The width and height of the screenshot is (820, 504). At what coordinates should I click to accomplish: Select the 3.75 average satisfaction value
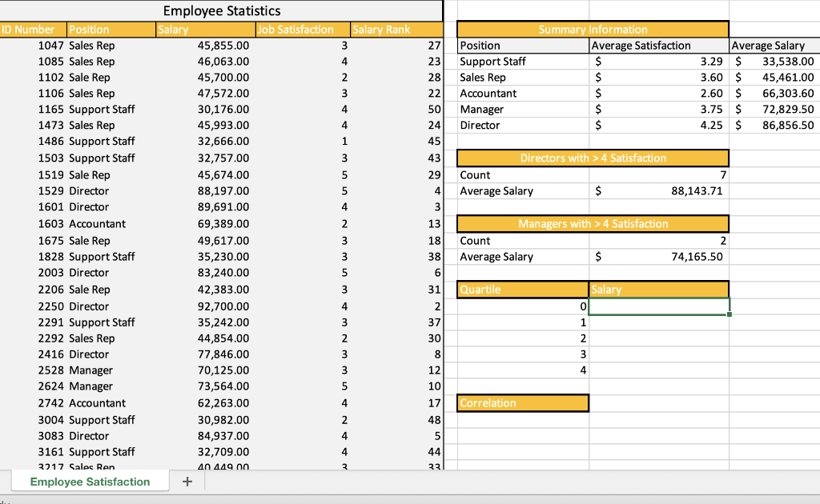(659, 110)
